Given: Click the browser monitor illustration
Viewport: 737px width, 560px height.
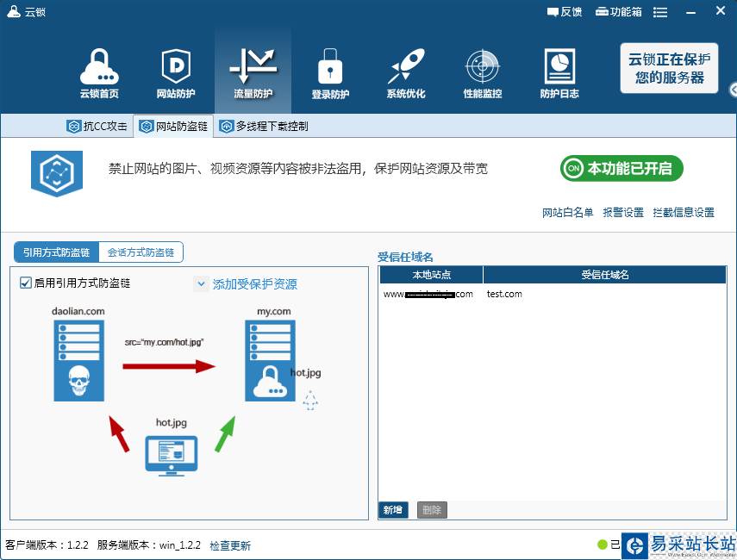Looking at the screenshot, I should 171,456.
